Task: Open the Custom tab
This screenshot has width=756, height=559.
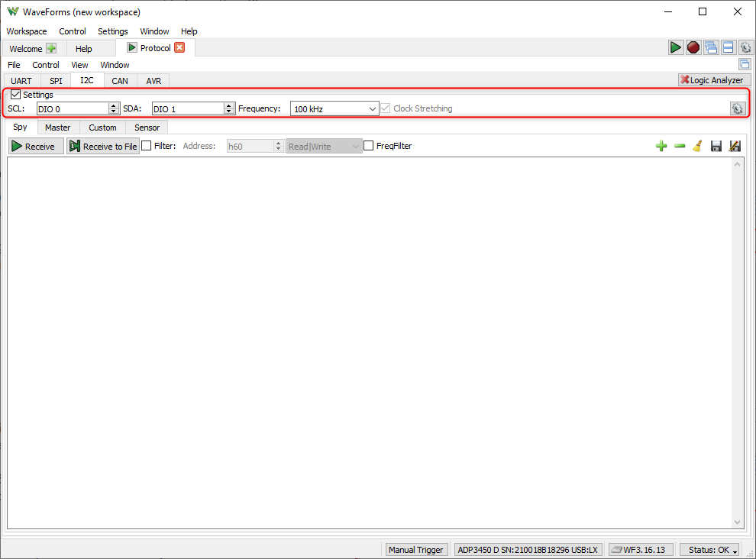Action: click(x=102, y=128)
